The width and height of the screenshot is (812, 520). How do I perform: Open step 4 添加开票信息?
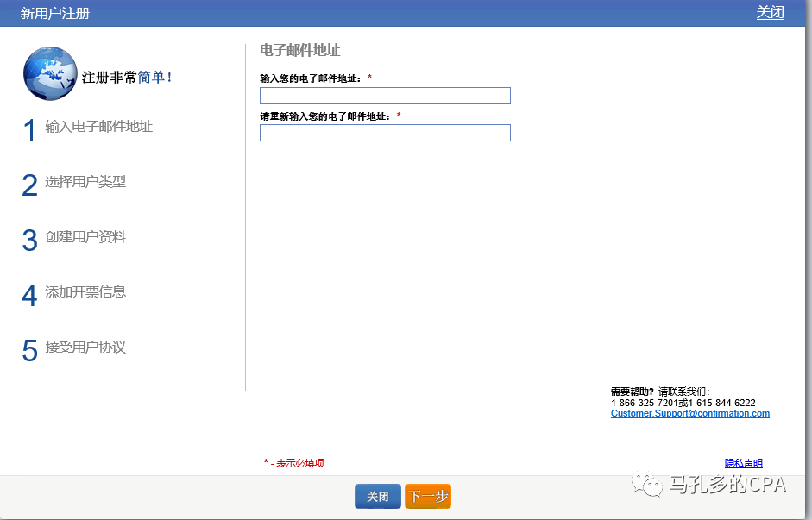85,292
